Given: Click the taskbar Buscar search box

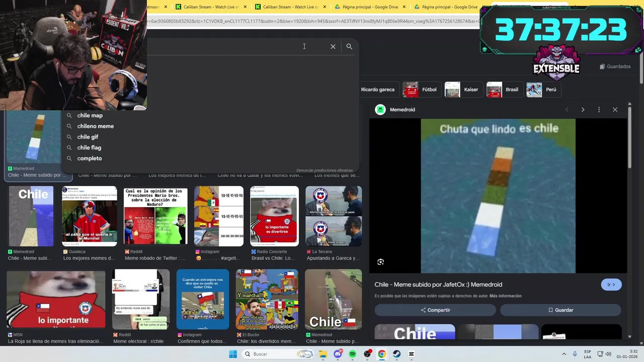Looking at the screenshot, I should point(277,354).
